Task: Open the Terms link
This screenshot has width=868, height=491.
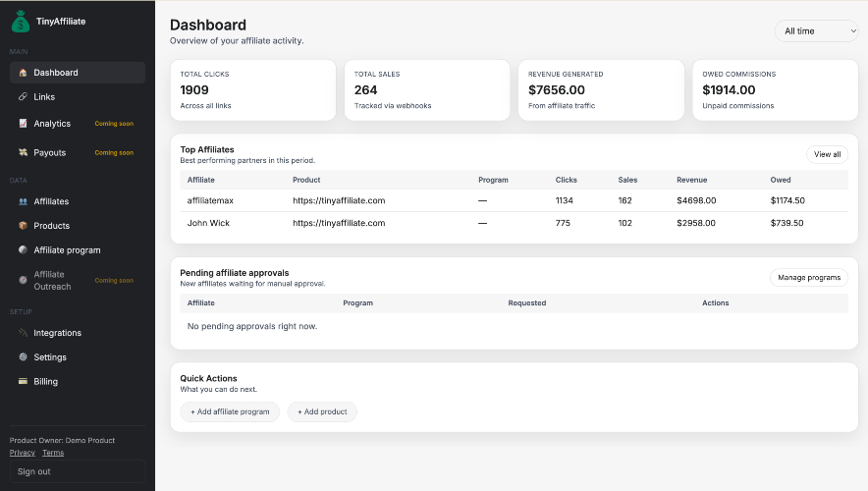Action: [53, 453]
